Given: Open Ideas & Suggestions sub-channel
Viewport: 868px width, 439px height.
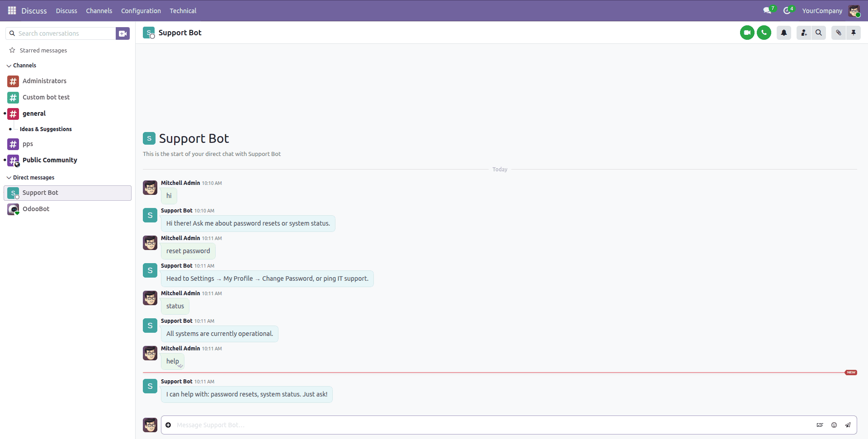Looking at the screenshot, I should click(x=46, y=129).
